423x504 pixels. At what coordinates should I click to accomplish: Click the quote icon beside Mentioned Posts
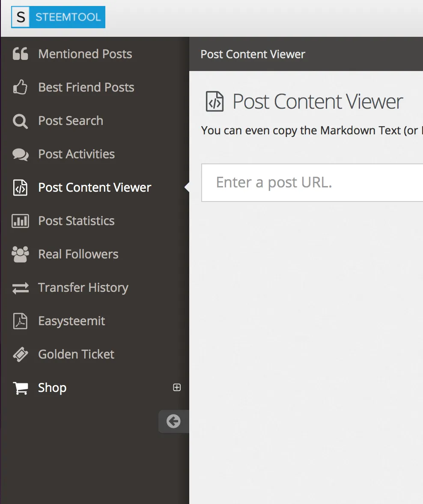click(20, 54)
